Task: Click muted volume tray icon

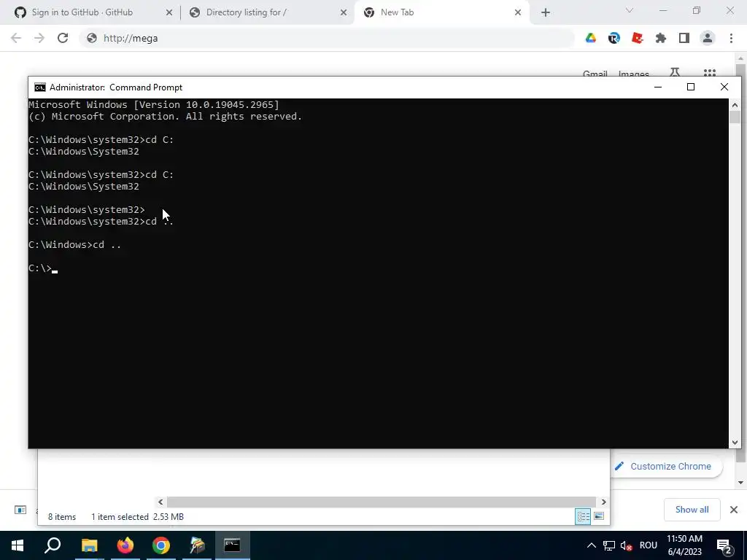Action: 626,545
